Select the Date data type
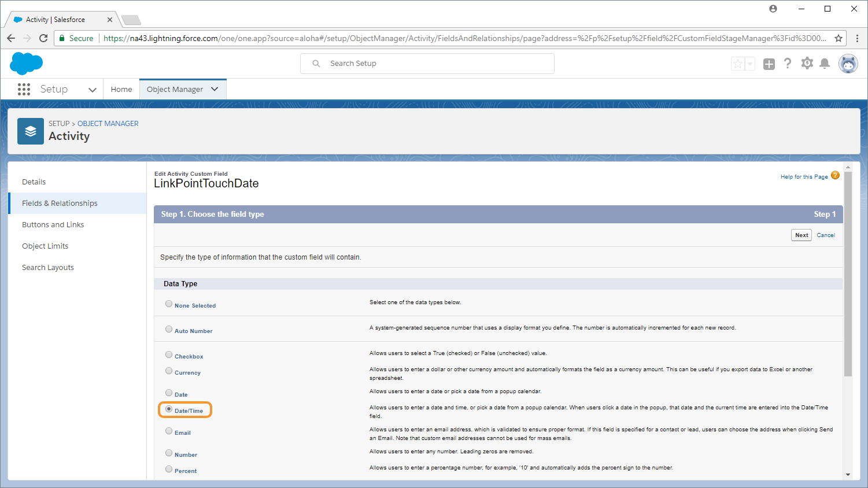This screenshot has width=868, height=488. tap(169, 393)
